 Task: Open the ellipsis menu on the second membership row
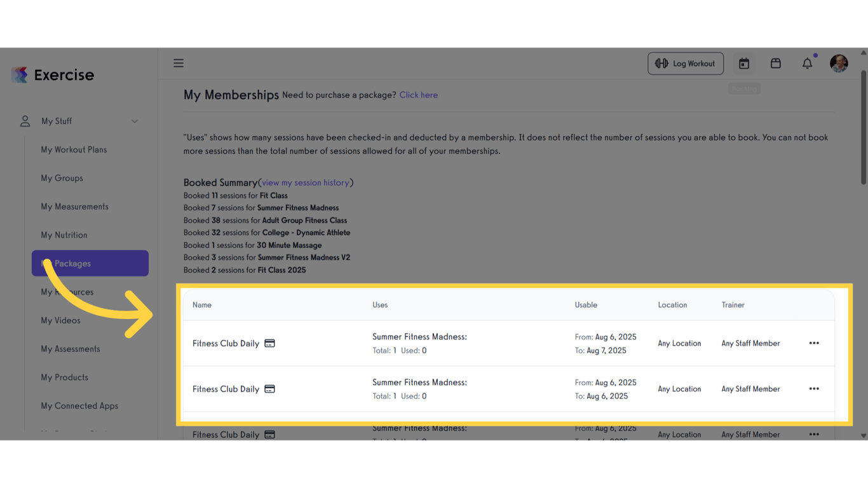click(x=814, y=388)
